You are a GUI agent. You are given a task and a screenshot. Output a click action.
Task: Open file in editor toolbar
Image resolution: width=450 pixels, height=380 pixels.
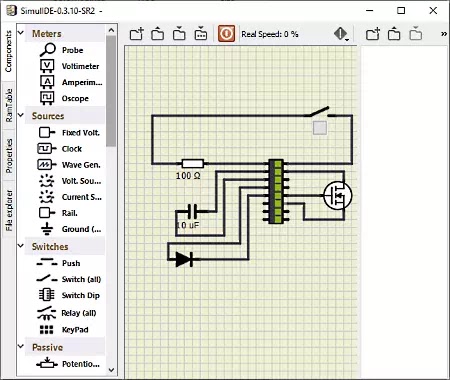pyautogui.click(x=394, y=34)
